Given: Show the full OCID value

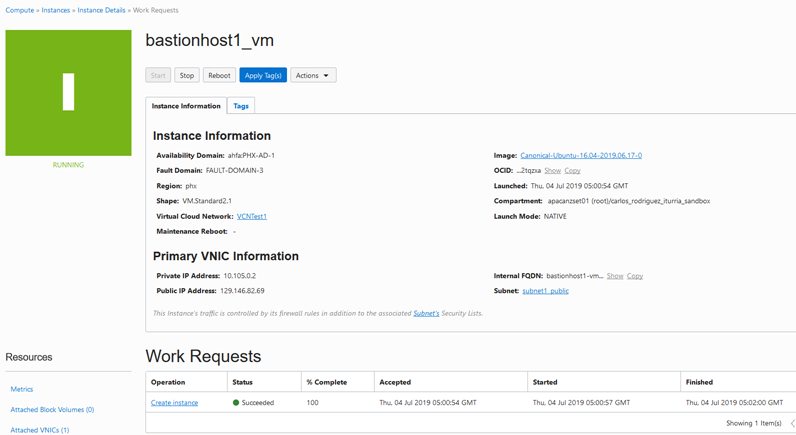Looking at the screenshot, I should pyautogui.click(x=552, y=171).
